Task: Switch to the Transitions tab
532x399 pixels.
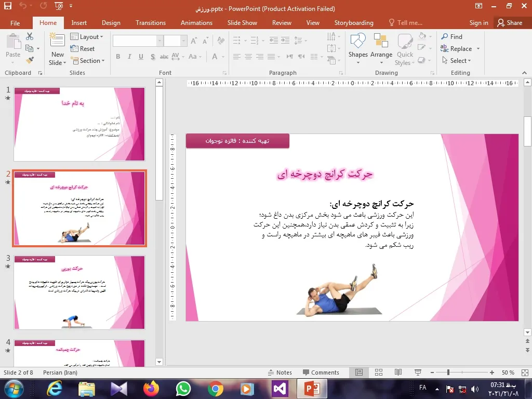Action: point(151,23)
